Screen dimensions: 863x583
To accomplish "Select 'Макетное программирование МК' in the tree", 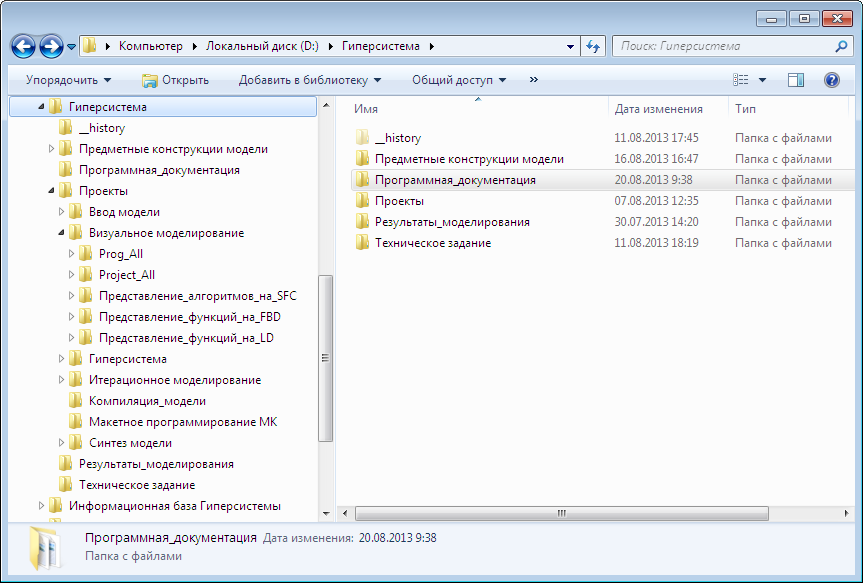I will 183,422.
